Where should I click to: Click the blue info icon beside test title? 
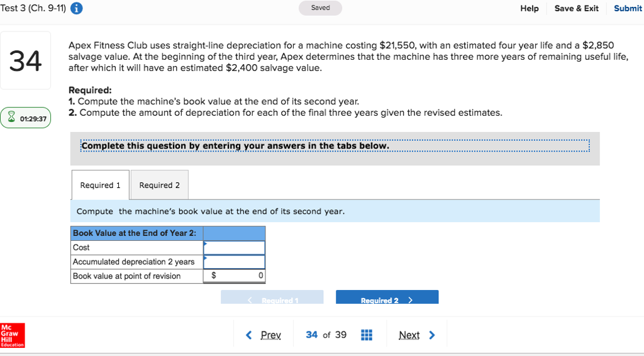pyautogui.click(x=77, y=8)
